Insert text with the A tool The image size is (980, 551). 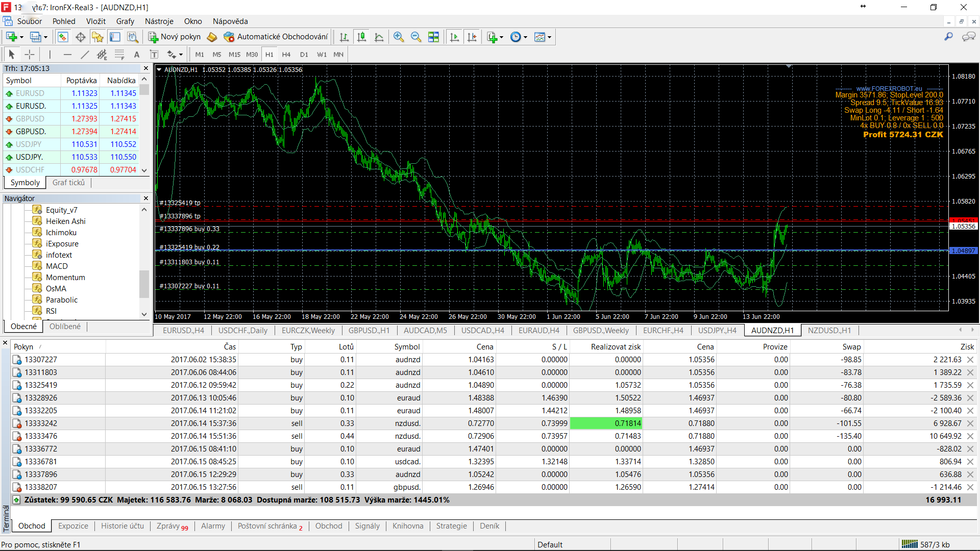click(x=136, y=54)
